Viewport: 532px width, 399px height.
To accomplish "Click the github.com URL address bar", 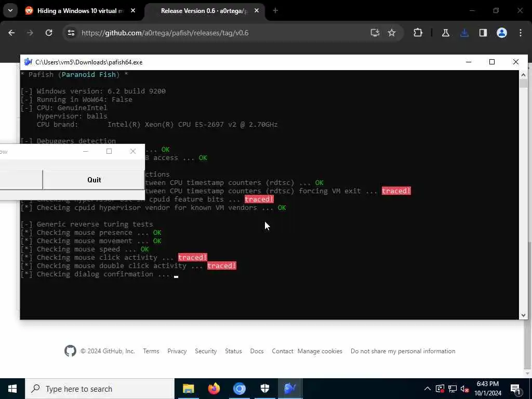I will point(165,33).
